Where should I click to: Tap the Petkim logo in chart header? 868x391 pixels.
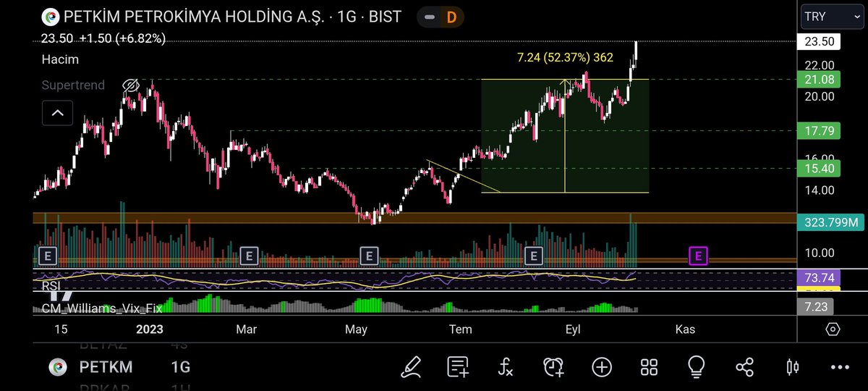tap(50, 17)
